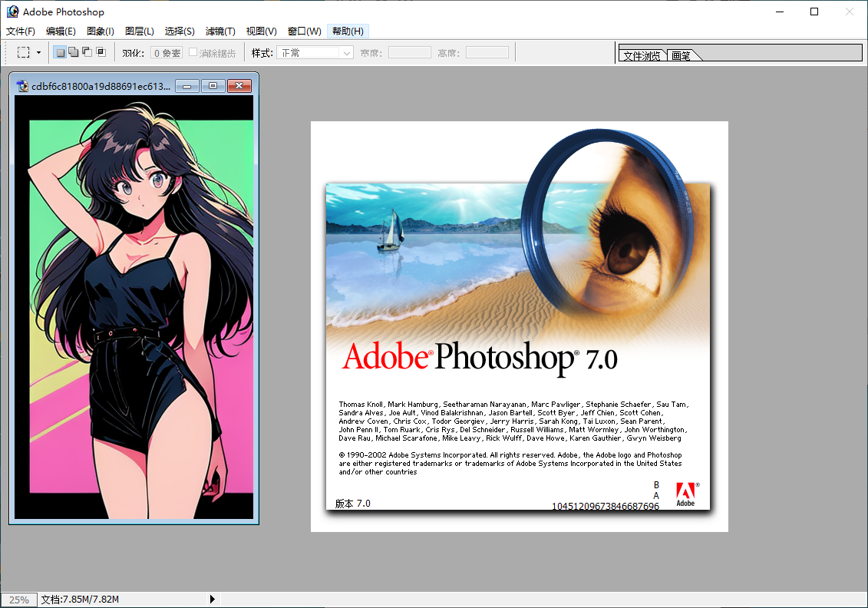Choose the Add to Selection icon
This screenshot has width=868, height=608.
tap(73, 53)
